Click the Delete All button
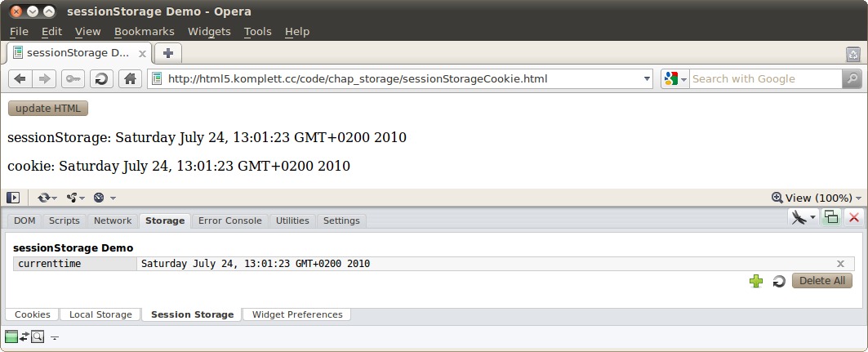Image resolution: width=868 pixels, height=352 pixels. (821, 281)
